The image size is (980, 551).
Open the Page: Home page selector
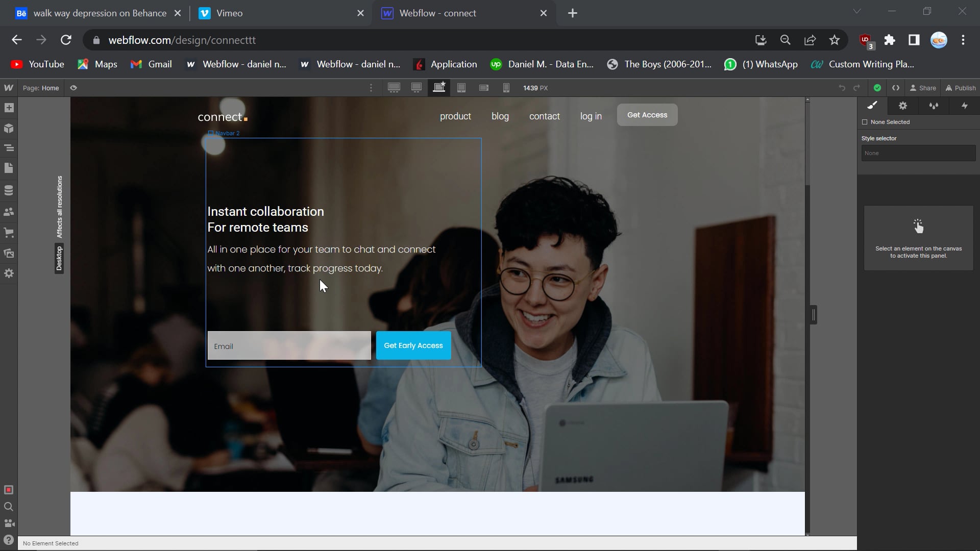point(41,88)
